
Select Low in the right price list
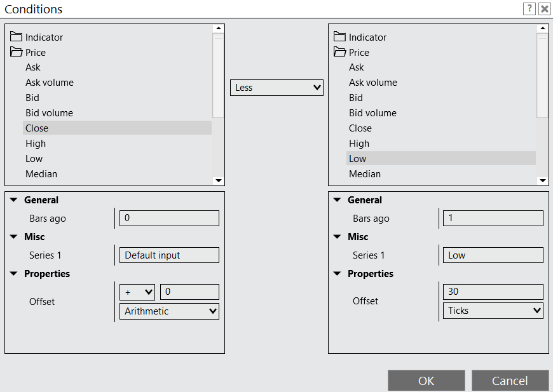pos(441,159)
